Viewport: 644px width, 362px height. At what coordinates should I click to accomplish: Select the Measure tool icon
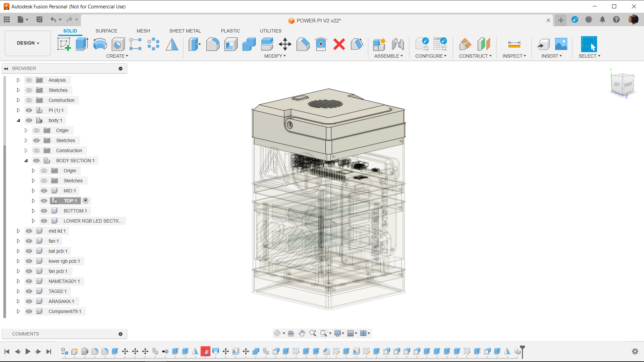coord(514,44)
